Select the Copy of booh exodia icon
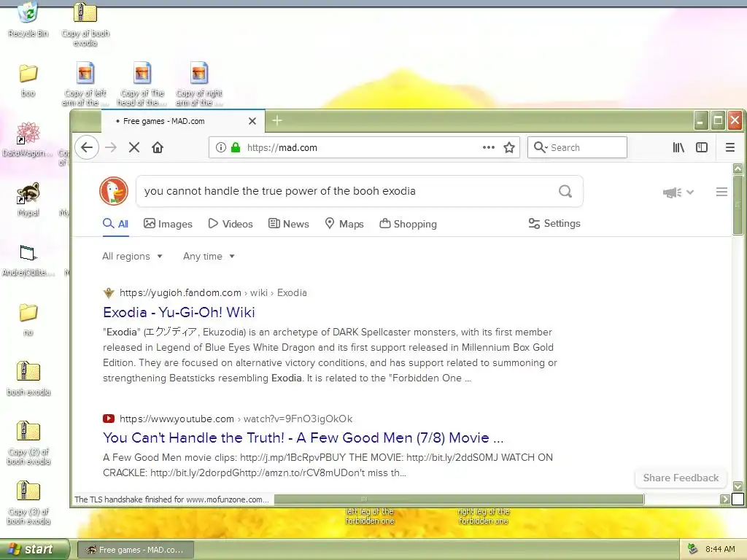 tap(85, 24)
